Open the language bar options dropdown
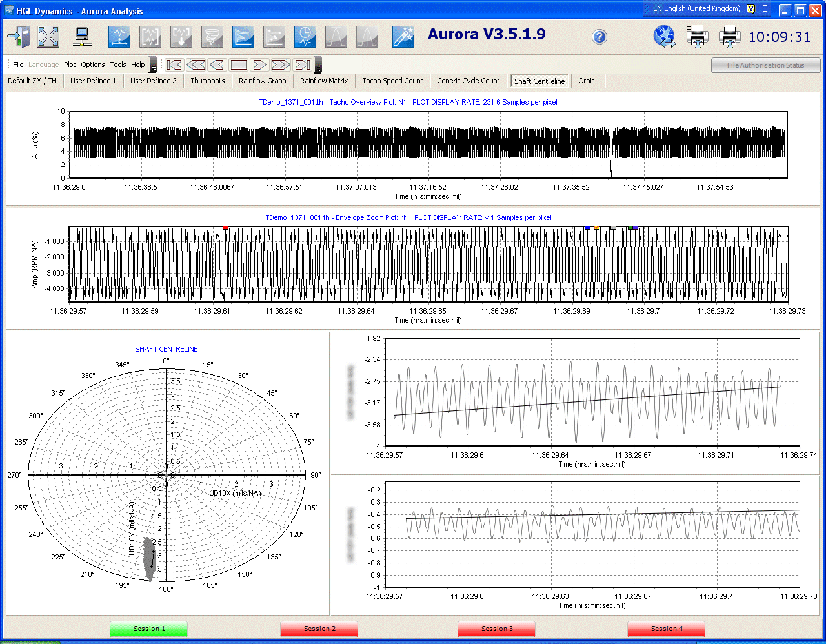 coord(765,9)
